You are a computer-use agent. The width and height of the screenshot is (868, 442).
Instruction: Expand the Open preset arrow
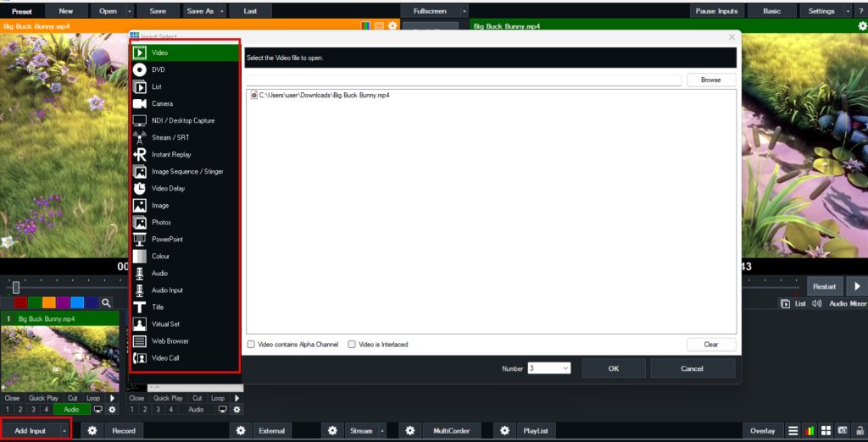(130, 11)
